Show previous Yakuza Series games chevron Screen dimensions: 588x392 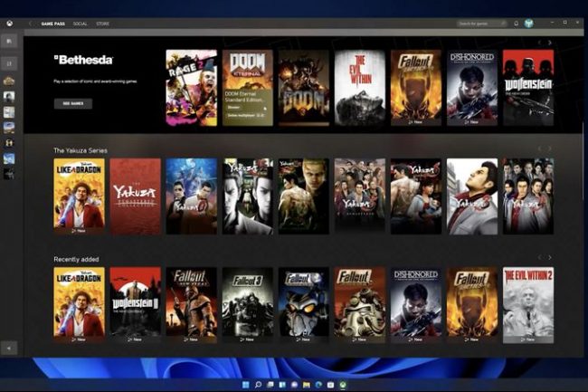coord(540,148)
